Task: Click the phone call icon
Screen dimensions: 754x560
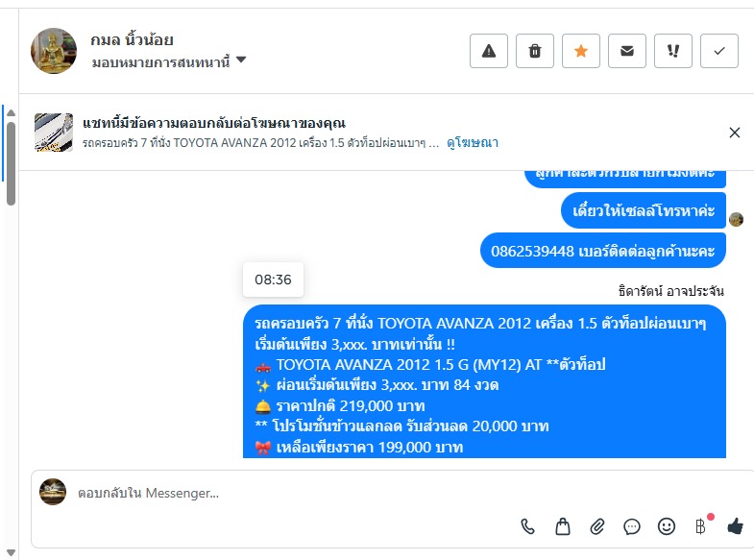Action: 527,525
